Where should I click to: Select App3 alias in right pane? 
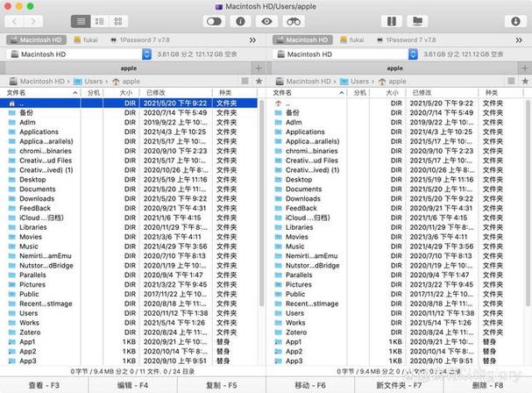tap(396, 361)
